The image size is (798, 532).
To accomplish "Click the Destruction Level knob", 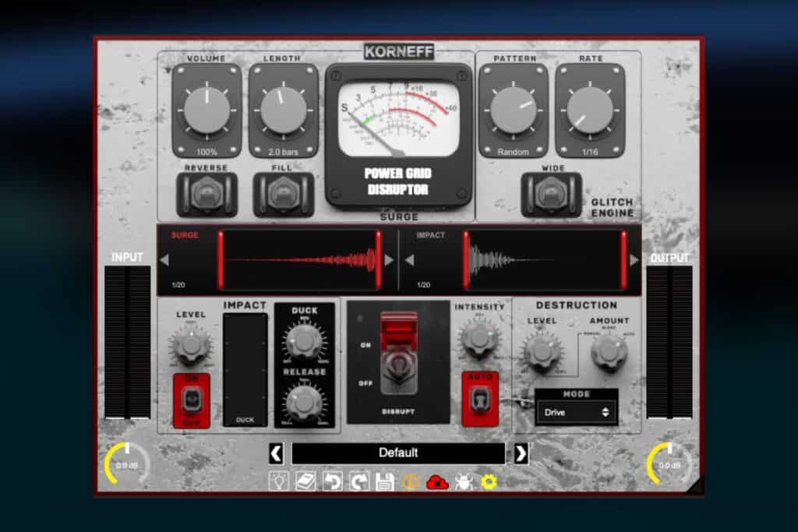I will [542, 352].
